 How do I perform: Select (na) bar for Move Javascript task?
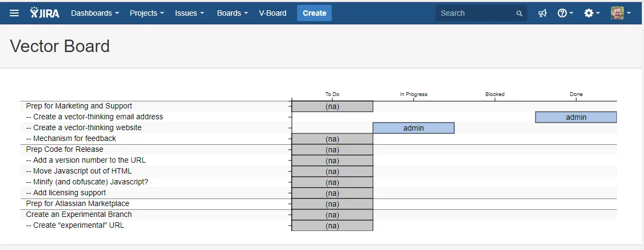click(x=332, y=171)
